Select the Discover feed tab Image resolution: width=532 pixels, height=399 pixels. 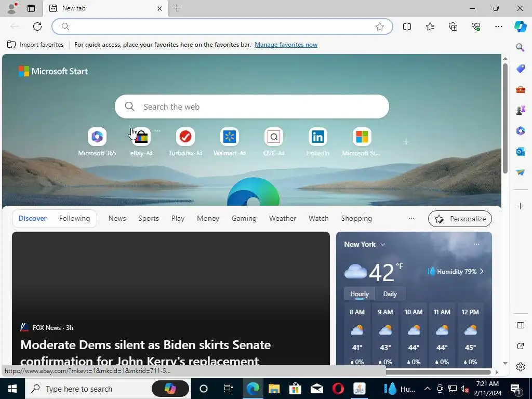tap(33, 219)
